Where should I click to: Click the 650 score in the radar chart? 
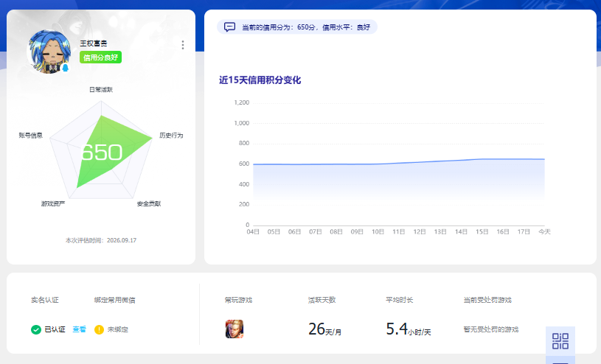click(x=102, y=153)
